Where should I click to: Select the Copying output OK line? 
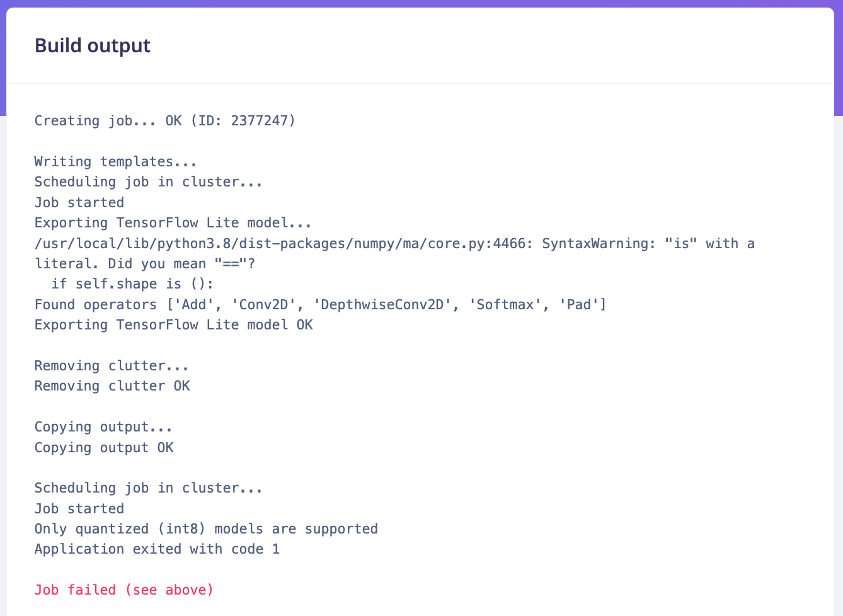[104, 448]
